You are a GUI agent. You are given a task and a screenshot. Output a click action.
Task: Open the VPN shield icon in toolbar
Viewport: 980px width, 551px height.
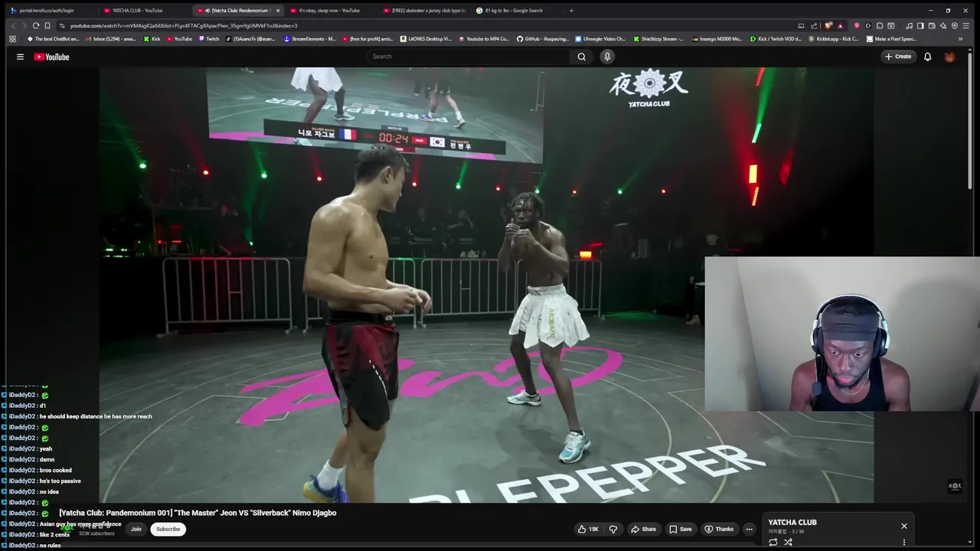pyautogui.click(x=955, y=25)
